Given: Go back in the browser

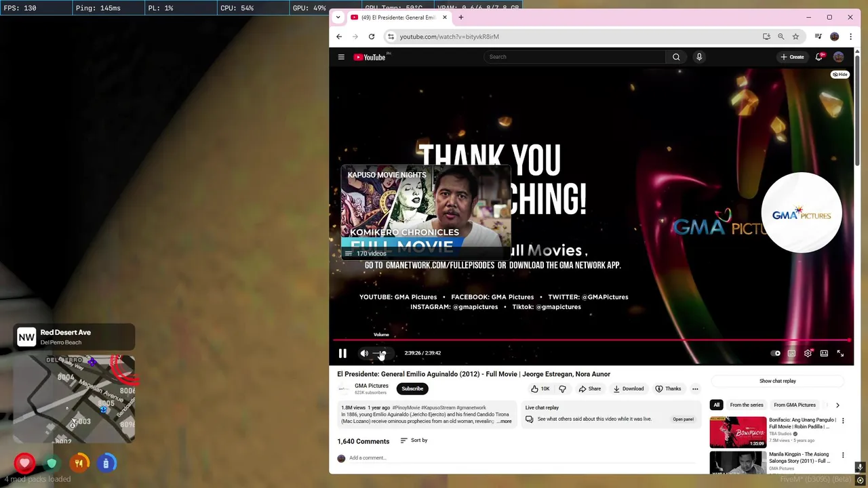Looking at the screenshot, I should coord(339,37).
